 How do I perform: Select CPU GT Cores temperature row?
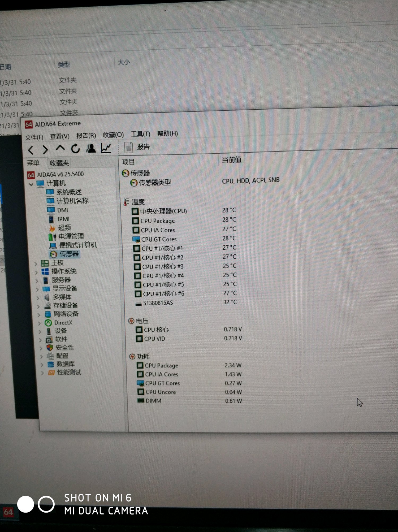point(185,239)
